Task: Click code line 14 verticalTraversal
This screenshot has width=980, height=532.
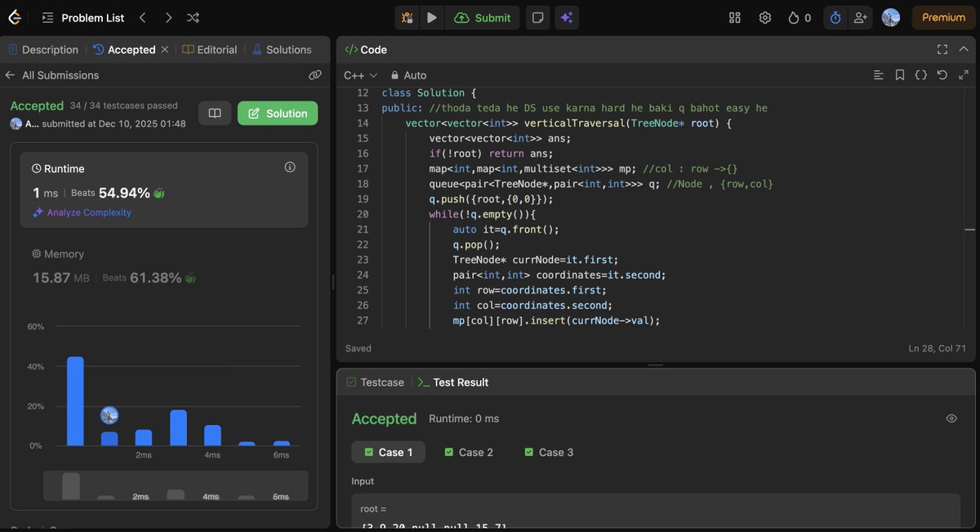Action: pos(568,123)
